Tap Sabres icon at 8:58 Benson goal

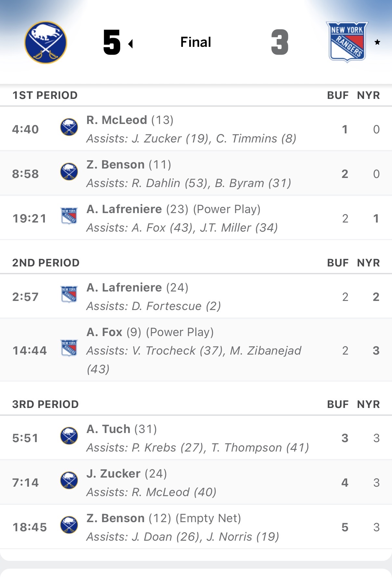(x=69, y=171)
